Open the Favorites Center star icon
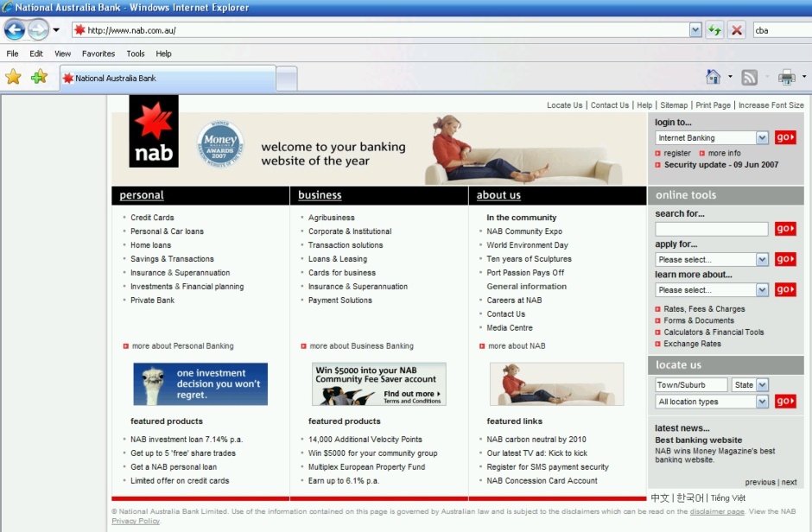The width and height of the screenshot is (812, 532). point(13,77)
